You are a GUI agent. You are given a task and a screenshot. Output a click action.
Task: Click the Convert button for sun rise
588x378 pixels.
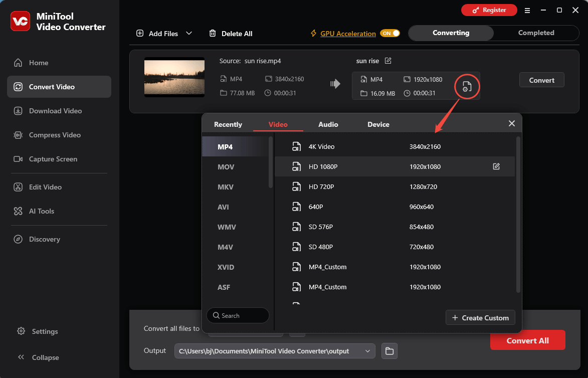pyautogui.click(x=541, y=80)
